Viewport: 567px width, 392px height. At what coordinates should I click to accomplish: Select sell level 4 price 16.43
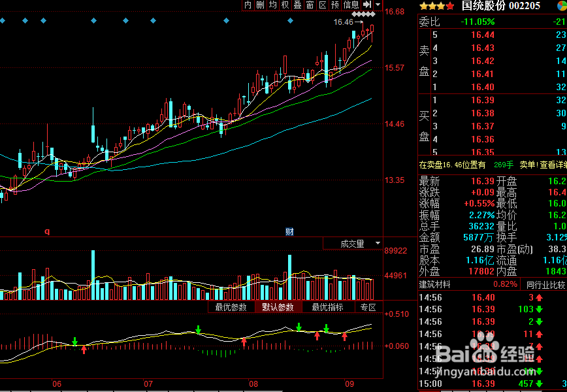(482, 48)
